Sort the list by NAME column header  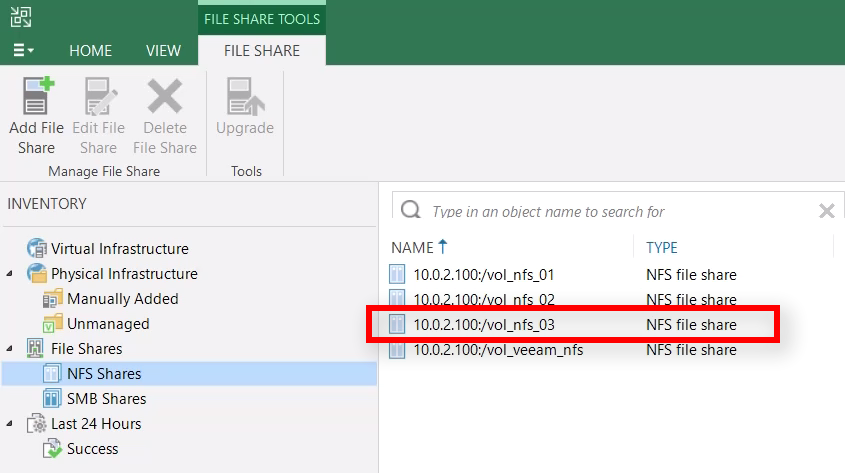pyautogui.click(x=412, y=247)
